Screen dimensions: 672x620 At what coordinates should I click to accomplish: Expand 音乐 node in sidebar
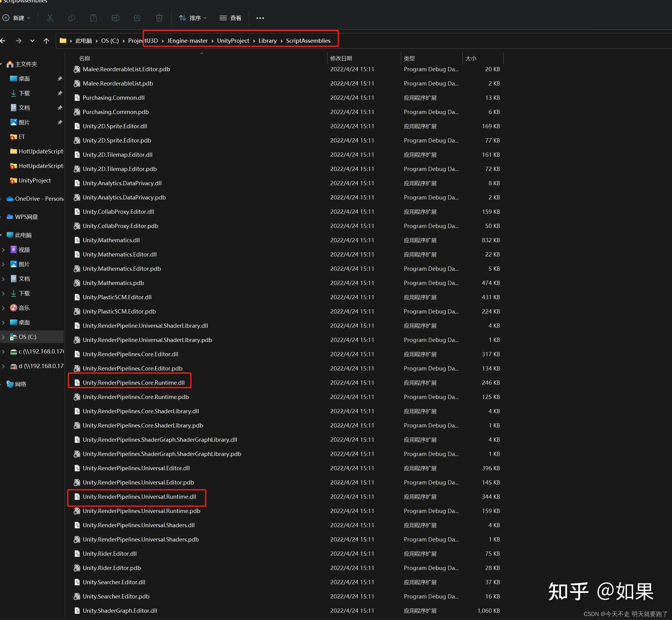pyautogui.click(x=3, y=308)
